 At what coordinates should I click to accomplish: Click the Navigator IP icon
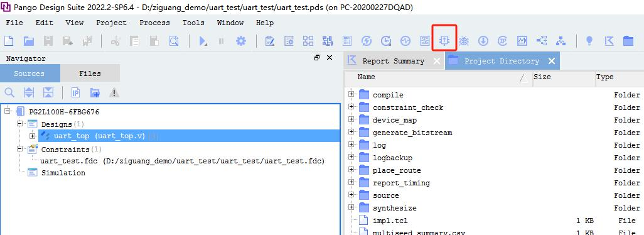75,93
